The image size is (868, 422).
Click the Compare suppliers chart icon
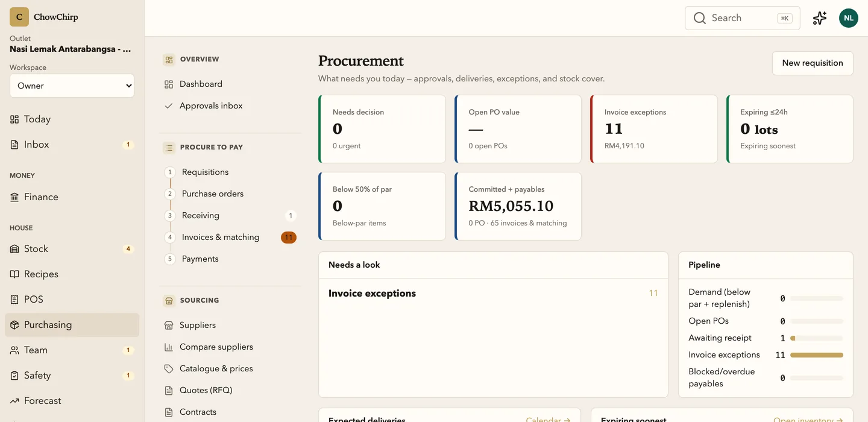click(169, 347)
